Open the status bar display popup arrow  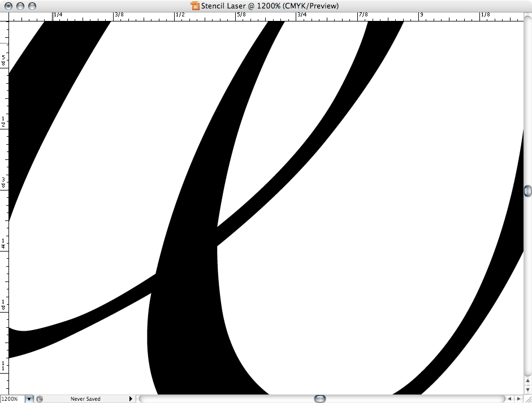[131, 399]
